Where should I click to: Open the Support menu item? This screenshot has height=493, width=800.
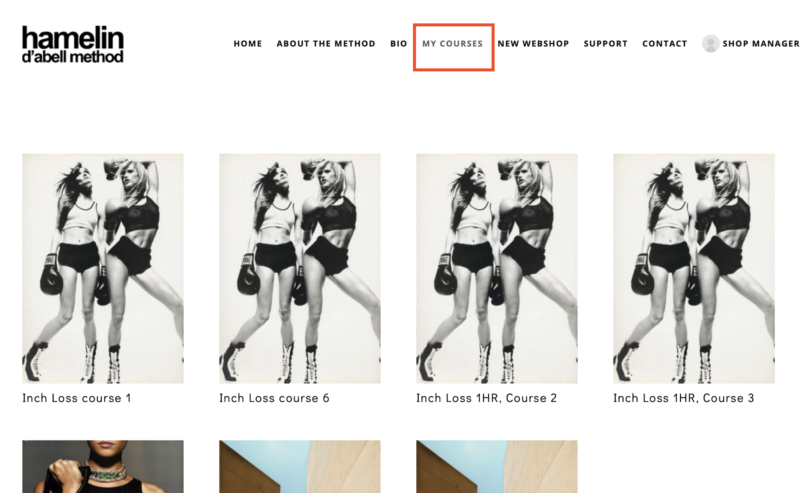(605, 44)
